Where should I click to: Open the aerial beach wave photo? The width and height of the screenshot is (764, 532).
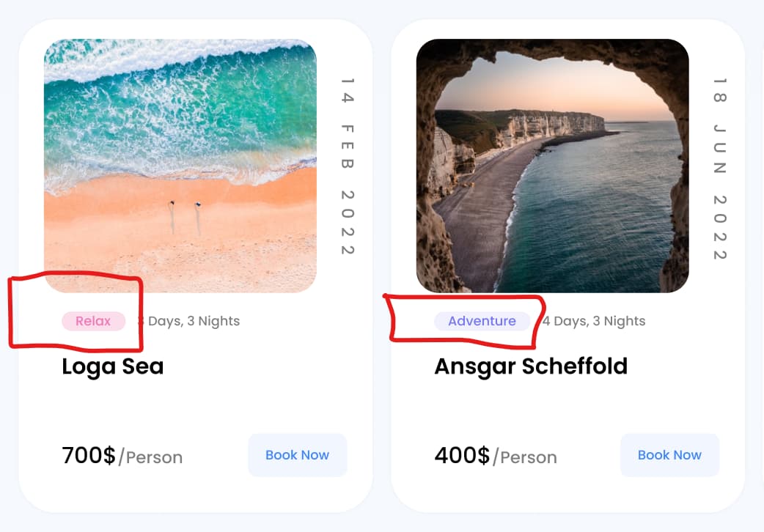click(180, 166)
